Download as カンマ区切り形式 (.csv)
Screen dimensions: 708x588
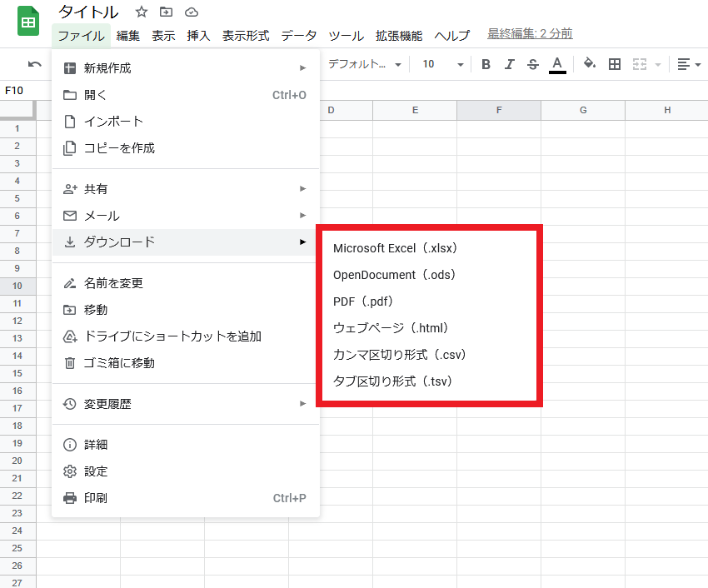429,355
